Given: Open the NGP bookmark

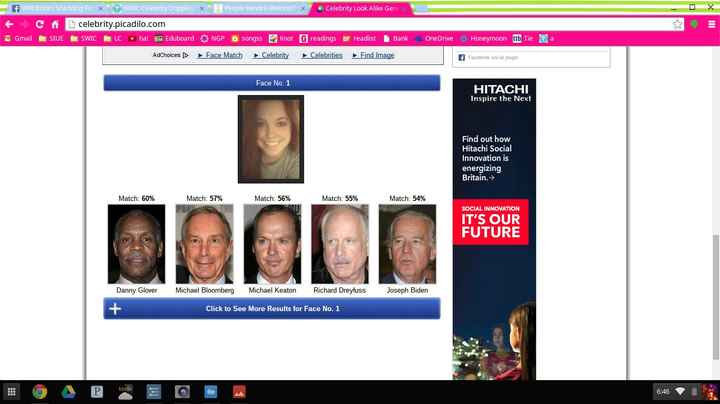Looking at the screenshot, I should click(x=213, y=39).
